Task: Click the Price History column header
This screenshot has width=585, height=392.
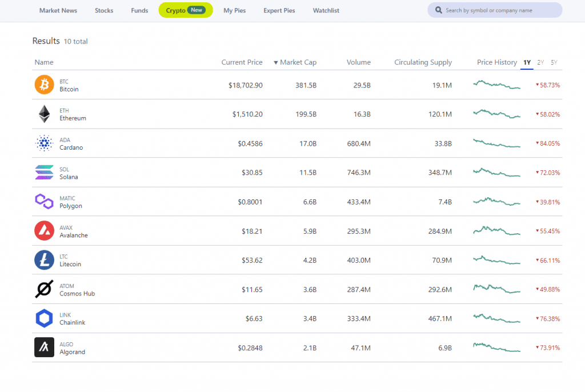Action: [x=497, y=62]
